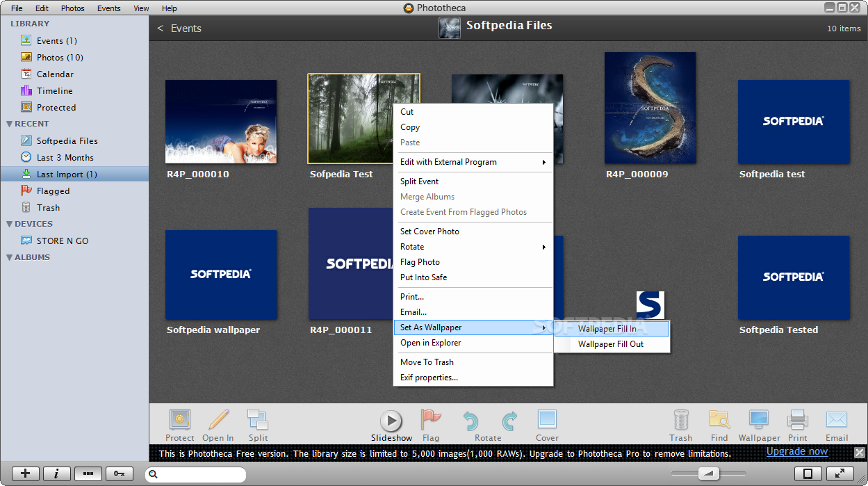The image size is (868, 486).
Task: Click the Find folder icon
Action: 719,420
